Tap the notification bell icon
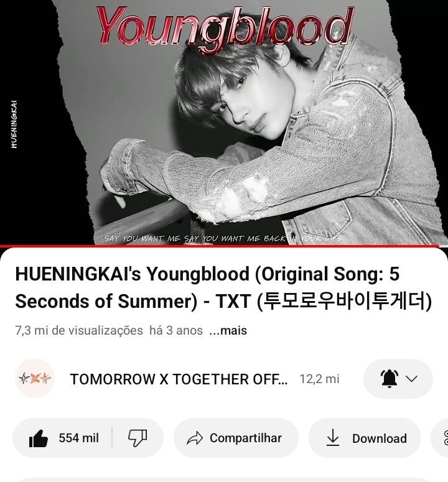Image resolution: width=448 pixels, height=482 pixels. (390, 379)
